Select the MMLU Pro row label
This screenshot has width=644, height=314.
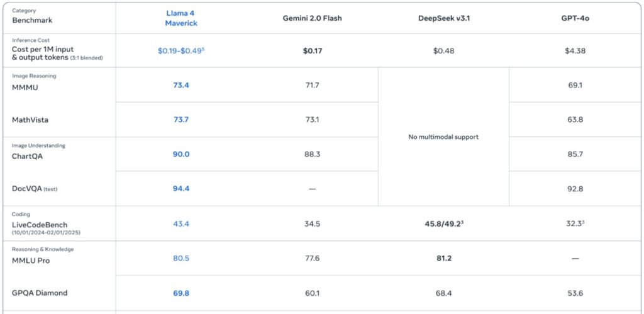coord(31,261)
